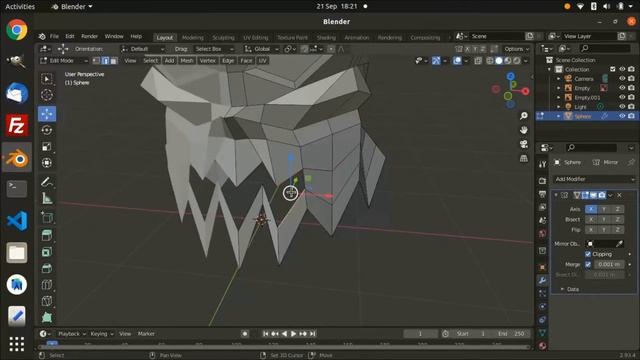The image size is (640, 360).
Task: Select the Rotate tool
Action: (x=47, y=130)
